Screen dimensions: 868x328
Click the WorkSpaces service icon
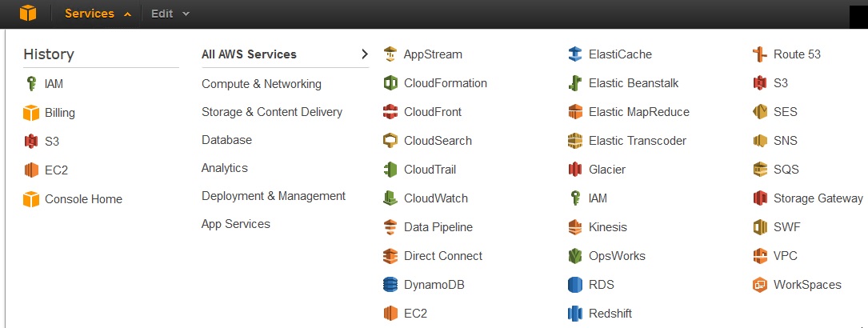coord(760,285)
